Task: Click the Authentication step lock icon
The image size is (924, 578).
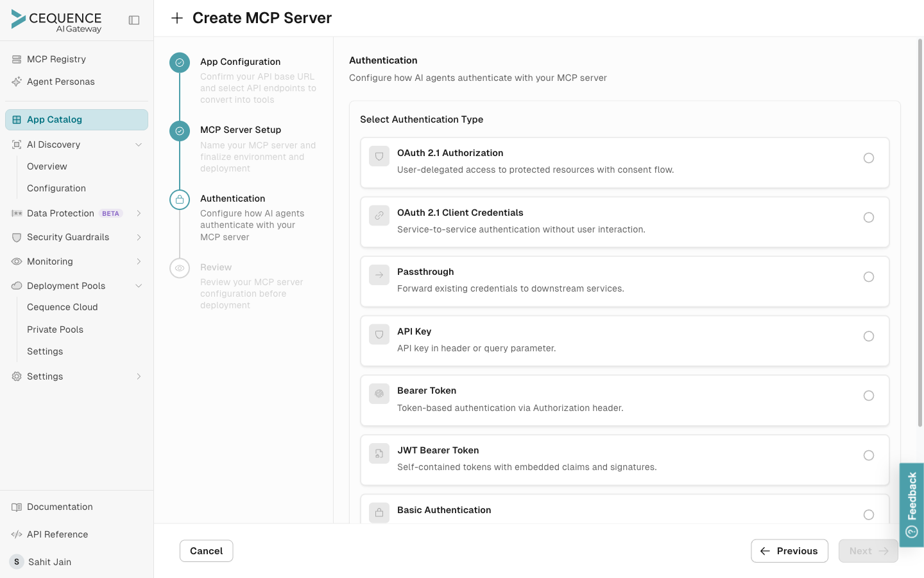Action: [x=180, y=200]
